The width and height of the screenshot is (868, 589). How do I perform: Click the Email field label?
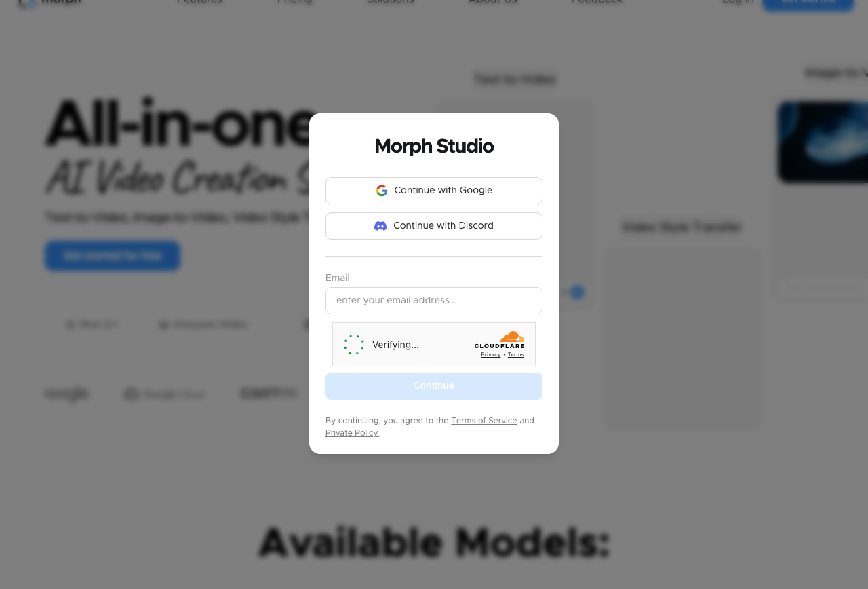[338, 278]
